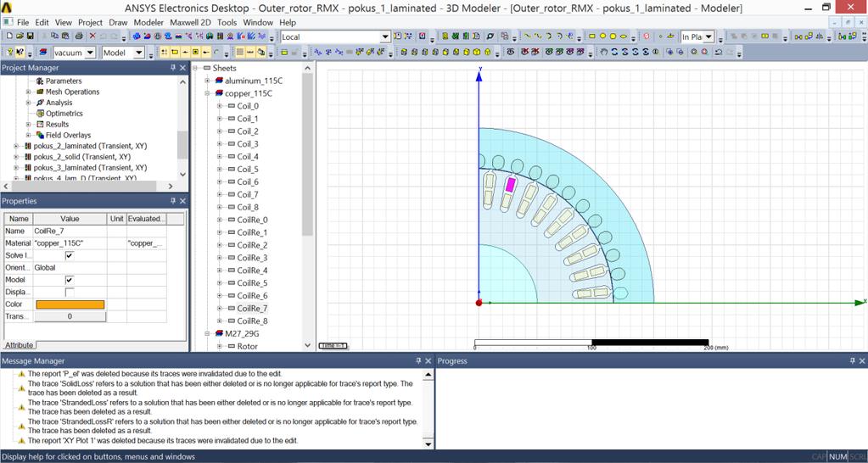The height and width of the screenshot is (463, 868).
Task: Expand the Coil_0 tree node
Action: tap(219, 106)
